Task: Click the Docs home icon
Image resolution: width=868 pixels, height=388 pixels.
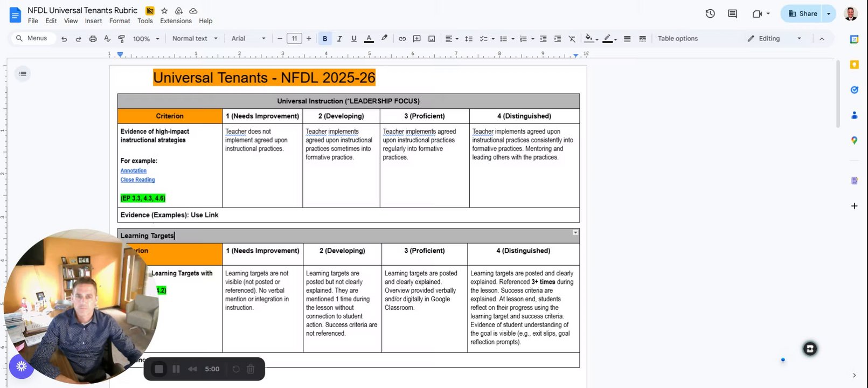Action: click(x=15, y=15)
